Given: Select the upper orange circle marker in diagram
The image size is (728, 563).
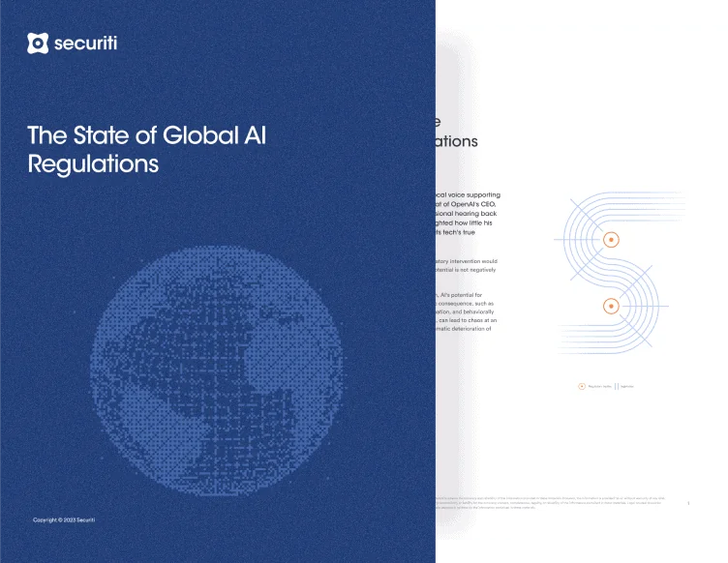Looking at the screenshot, I should coord(611,240).
